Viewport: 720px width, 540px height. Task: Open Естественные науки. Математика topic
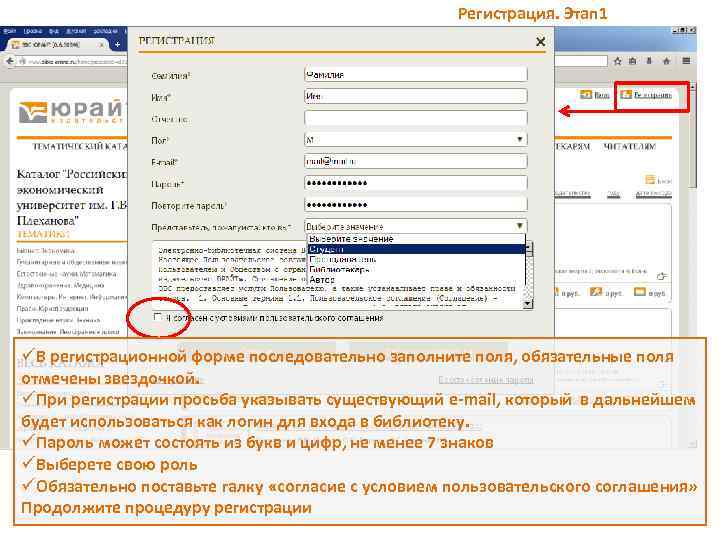(67, 274)
